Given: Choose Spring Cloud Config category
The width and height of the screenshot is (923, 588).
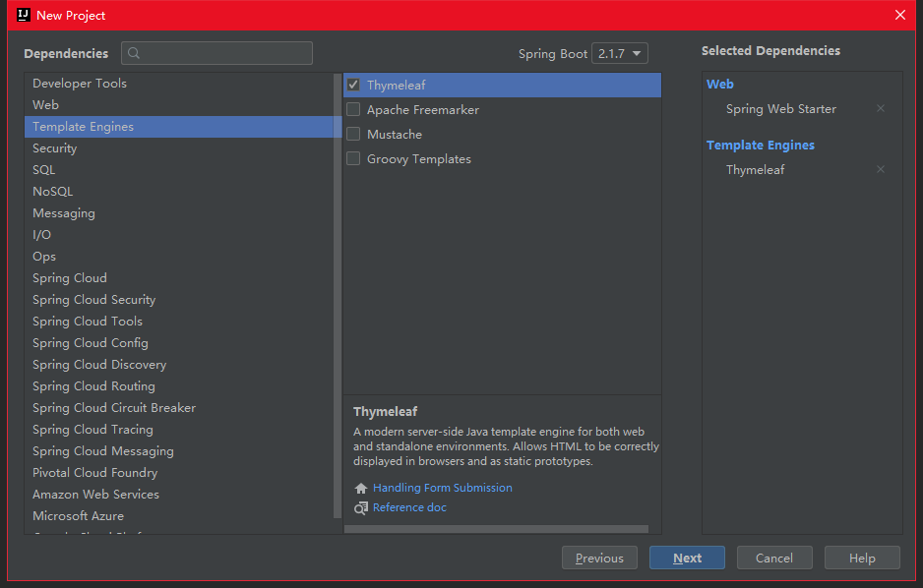Looking at the screenshot, I should point(179,343).
